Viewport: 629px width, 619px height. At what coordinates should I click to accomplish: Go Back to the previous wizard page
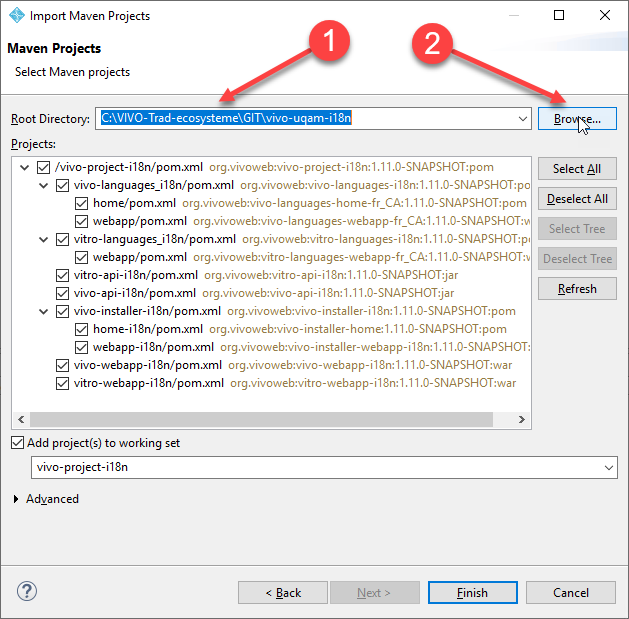coord(283,593)
